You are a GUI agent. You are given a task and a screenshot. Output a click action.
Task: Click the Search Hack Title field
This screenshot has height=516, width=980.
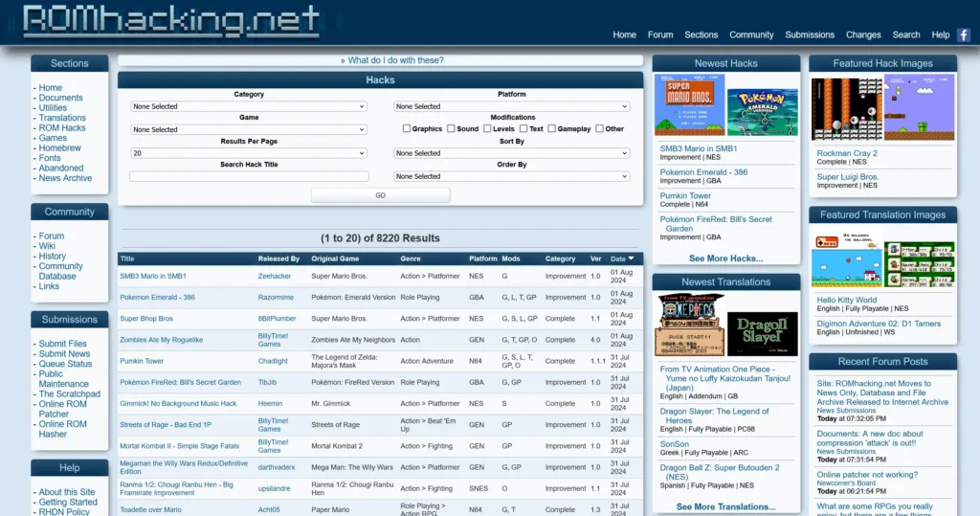(249, 176)
